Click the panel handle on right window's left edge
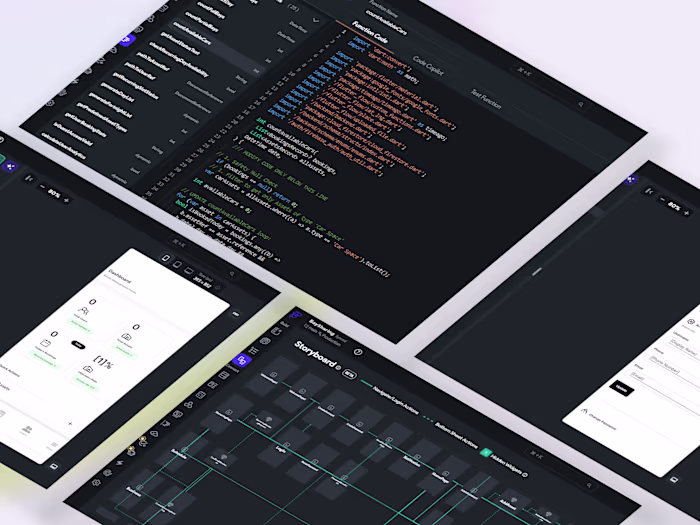The height and width of the screenshot is (525, 700). [x=537, y=271]
